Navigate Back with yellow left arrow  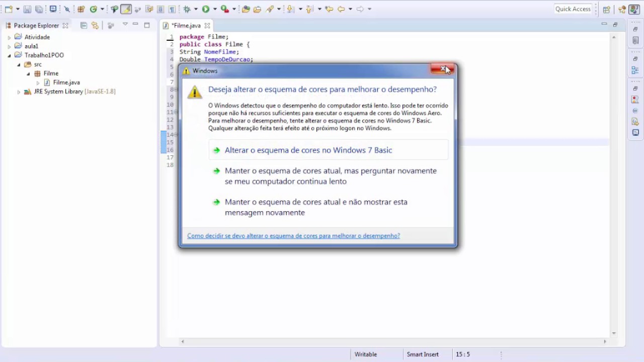click(x=341, y=9)
